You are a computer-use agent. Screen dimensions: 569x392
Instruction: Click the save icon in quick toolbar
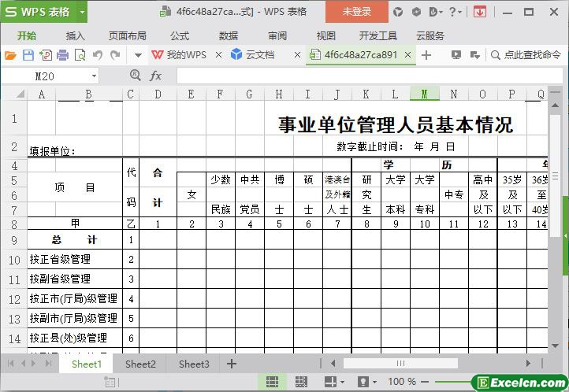click(x=28, y=55)
